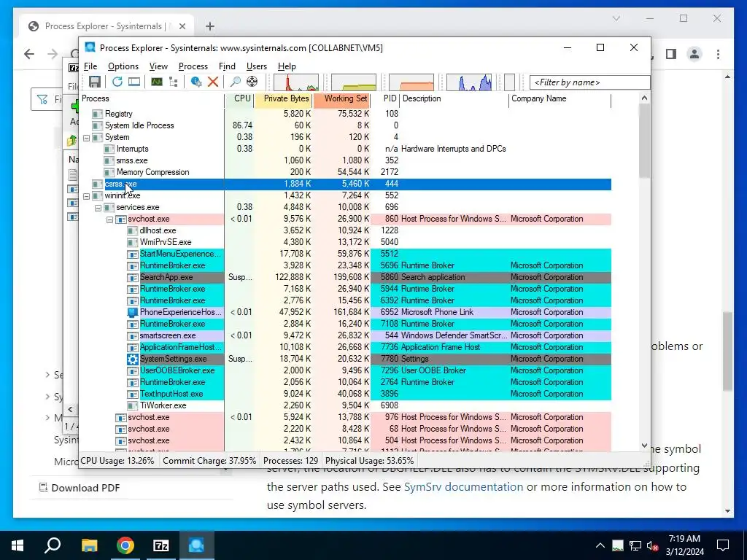
Task: Open the physical memory mini graph
Action: (x=411, y=82)
